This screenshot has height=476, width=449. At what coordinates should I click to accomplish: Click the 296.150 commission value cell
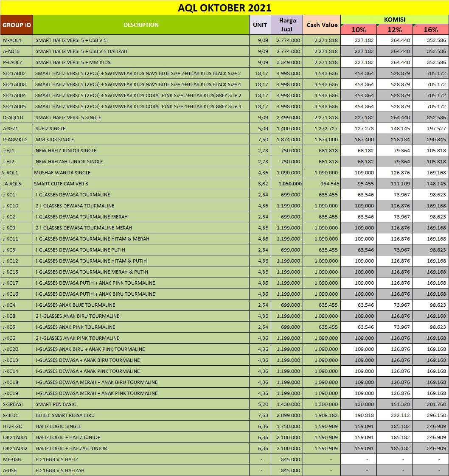click(x=430, y=415)
